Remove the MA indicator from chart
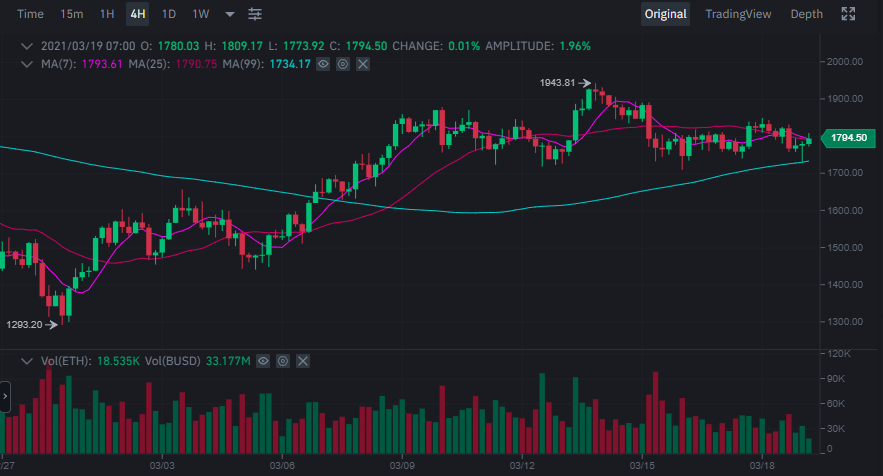Image resolution: width=883 pixels, height=476 pixels. pos(362,64)
